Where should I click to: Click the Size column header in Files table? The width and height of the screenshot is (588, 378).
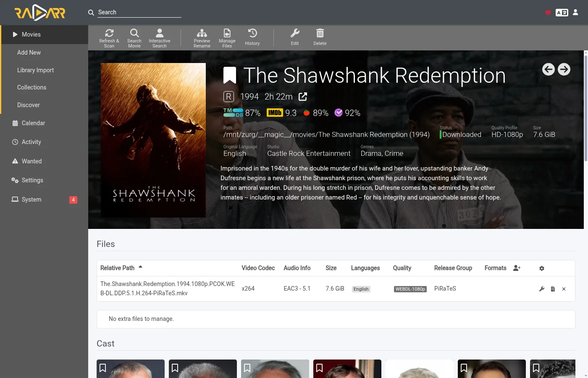tap(331, 268)
